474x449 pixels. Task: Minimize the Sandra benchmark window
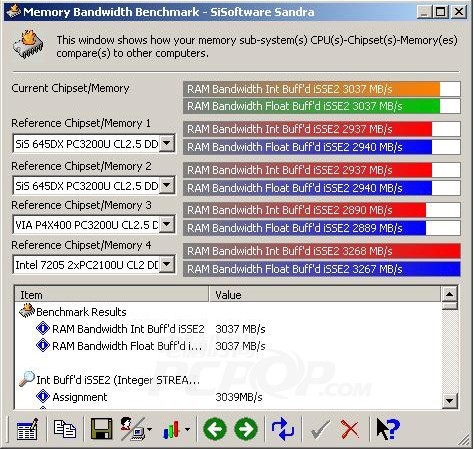tap(424, 12)
